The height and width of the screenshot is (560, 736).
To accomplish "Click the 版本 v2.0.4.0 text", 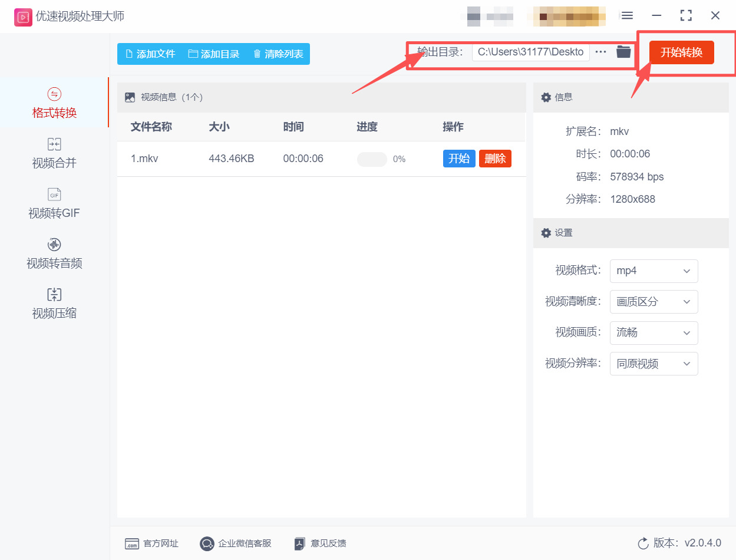I will tap(687, 543).
